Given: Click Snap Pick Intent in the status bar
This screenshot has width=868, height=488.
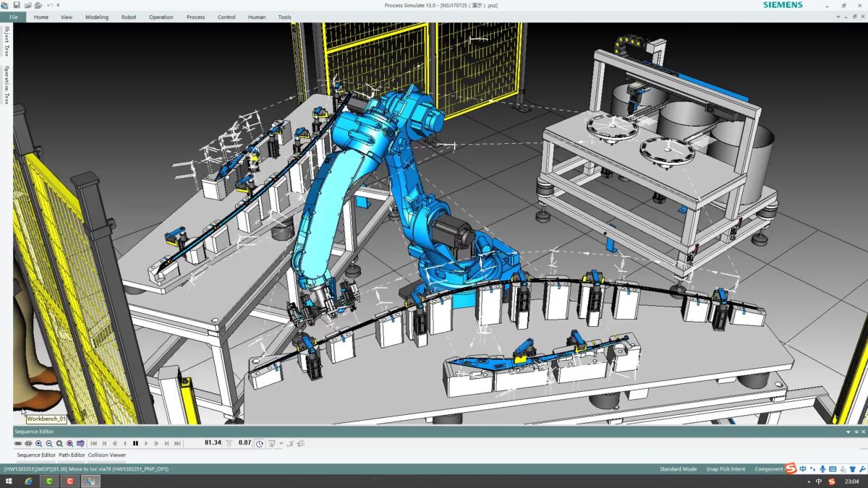Looking at the screenshot, I should (726, 469).
